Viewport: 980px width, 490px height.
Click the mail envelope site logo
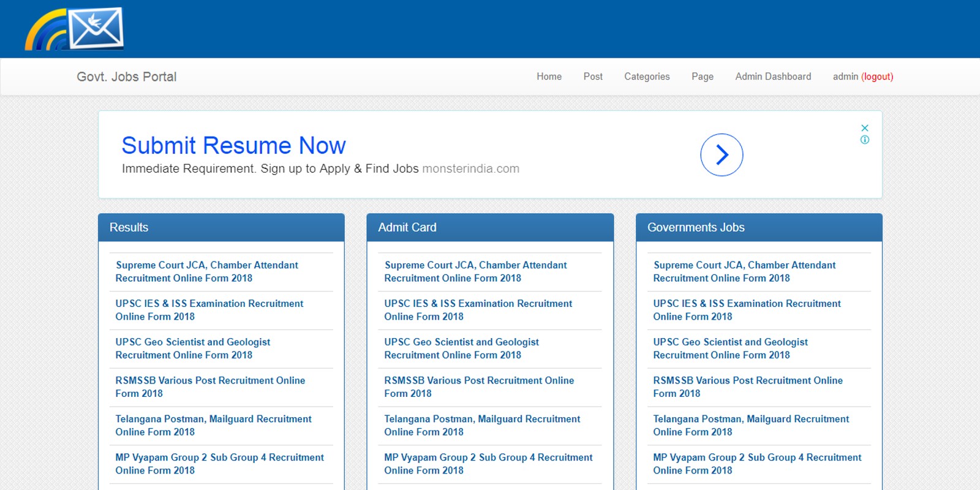(x=75, y=29)
